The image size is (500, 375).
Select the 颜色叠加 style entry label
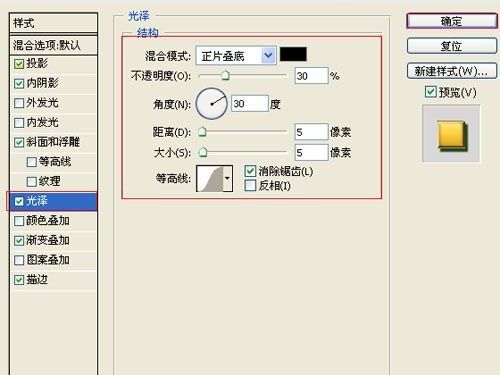tap(48, 220)
